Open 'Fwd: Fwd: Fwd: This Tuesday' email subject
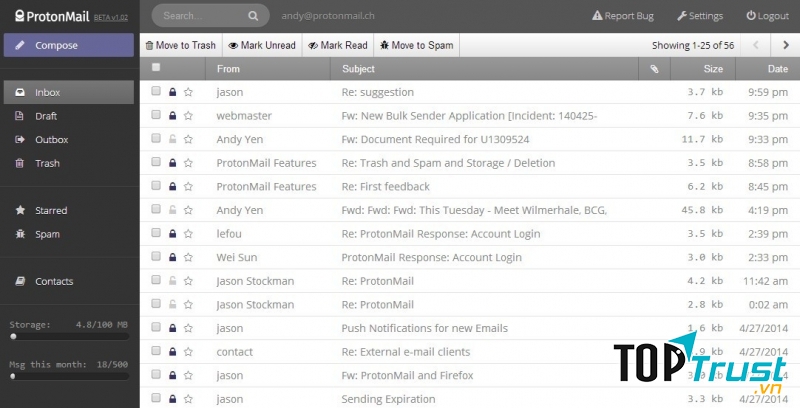The height and width of the screenshot is (408, 800). coord(474,210)
